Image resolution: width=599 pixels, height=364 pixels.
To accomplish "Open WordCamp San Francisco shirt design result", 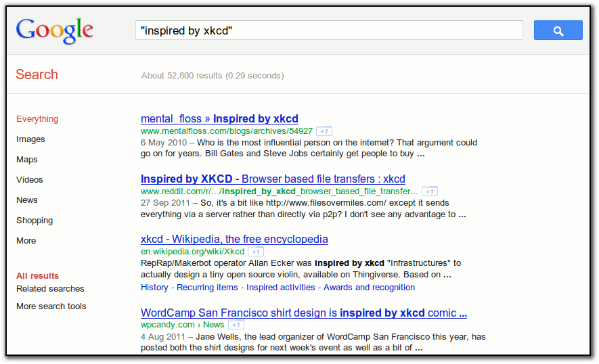I will 303,313.
